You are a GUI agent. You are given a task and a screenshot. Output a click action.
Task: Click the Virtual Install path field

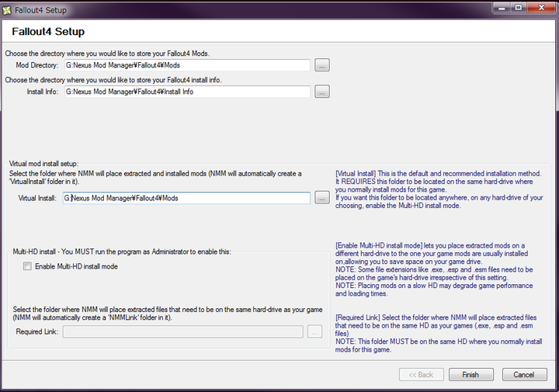(186, 198)
